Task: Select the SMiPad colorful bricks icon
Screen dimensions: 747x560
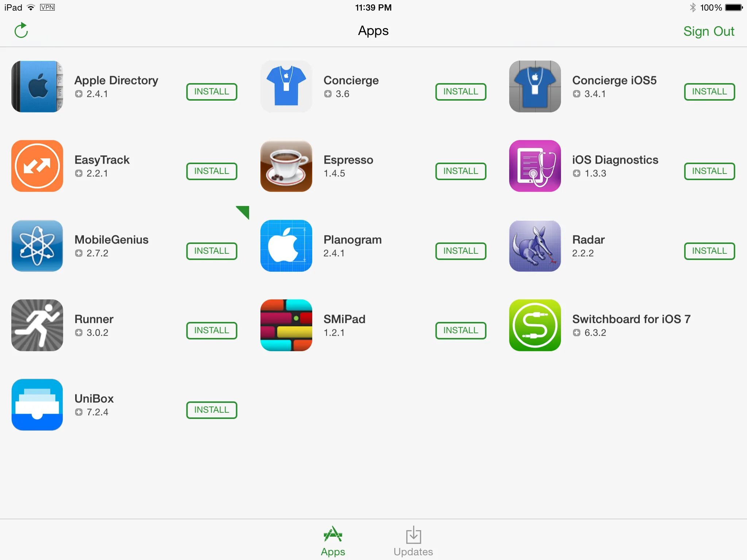Action: (286, 325)
